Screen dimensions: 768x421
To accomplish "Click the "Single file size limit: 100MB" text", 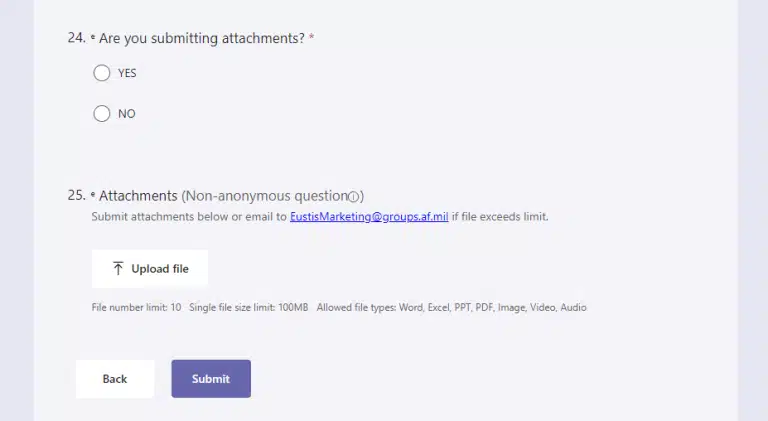I will (249, 307).
